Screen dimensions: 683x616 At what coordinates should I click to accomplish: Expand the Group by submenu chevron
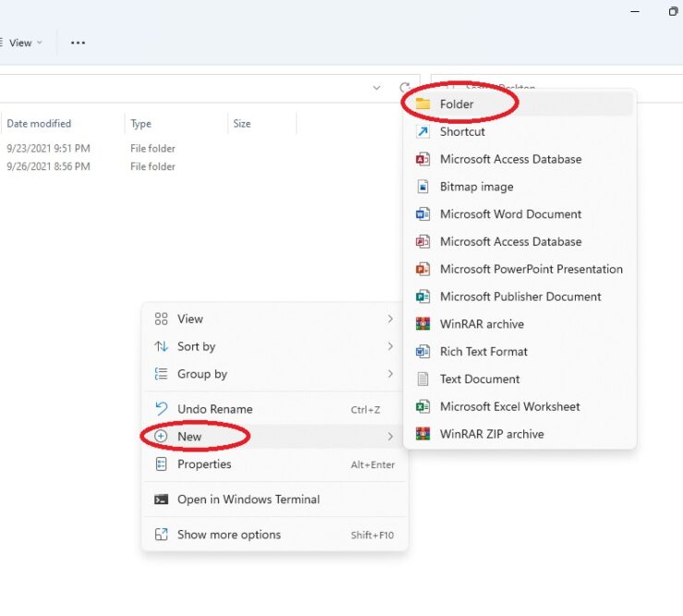[390, 374]
